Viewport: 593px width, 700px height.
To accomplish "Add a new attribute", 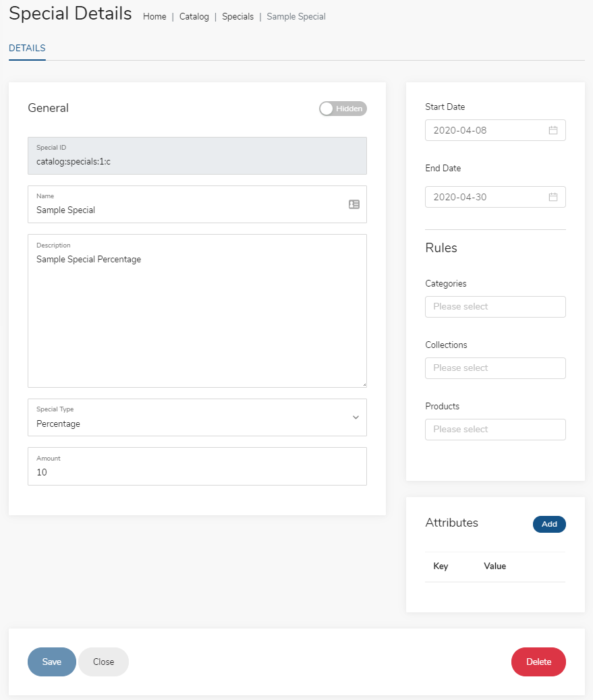I will 549,524.
